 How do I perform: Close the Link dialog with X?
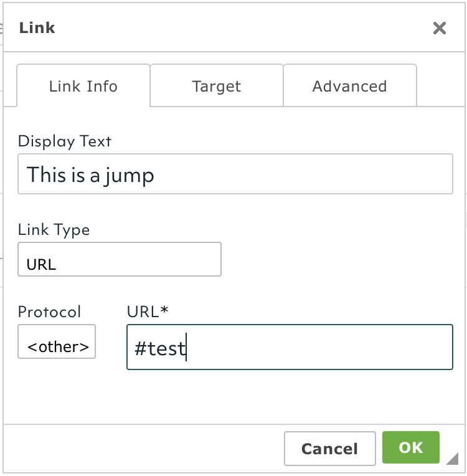point(440,28)
